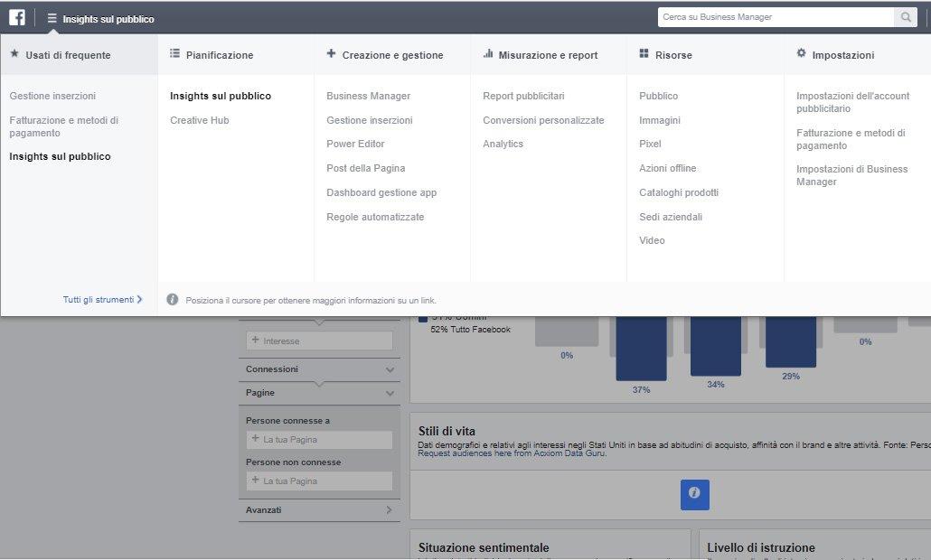Open Impostazioni di Business Manager
Screen dimensions: 931x560
852,175
